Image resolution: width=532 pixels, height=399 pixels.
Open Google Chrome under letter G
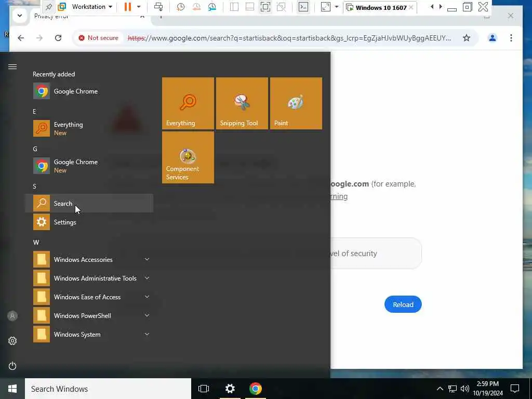[89, 166]
